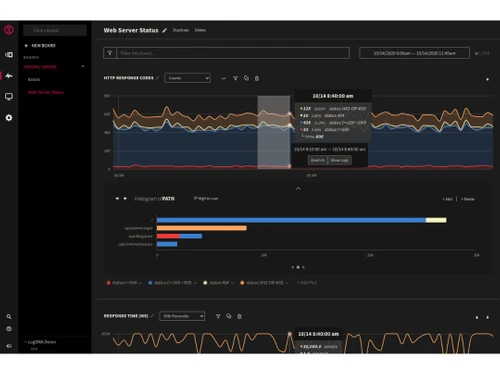500x375 pixels.
Task: Click filter icon for Response Time graph
Action: (218, 316)
